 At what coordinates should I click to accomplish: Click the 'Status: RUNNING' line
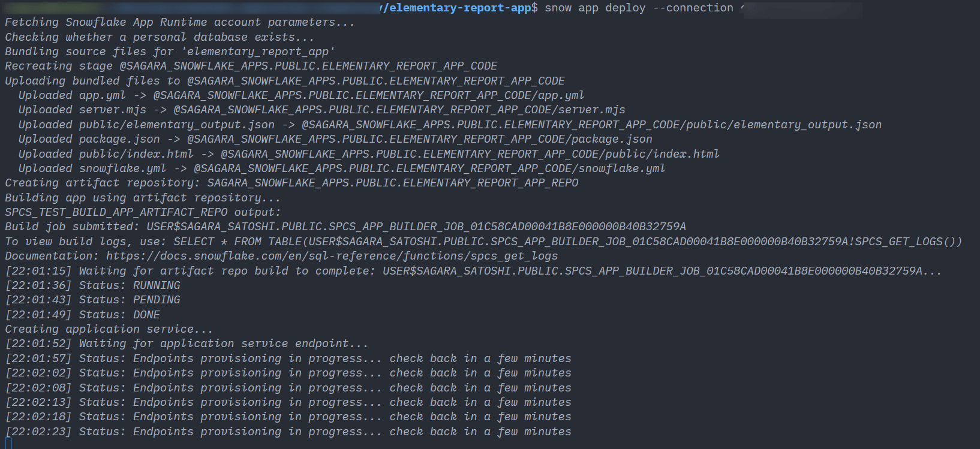pyautogui.click(x=93, y=285)
